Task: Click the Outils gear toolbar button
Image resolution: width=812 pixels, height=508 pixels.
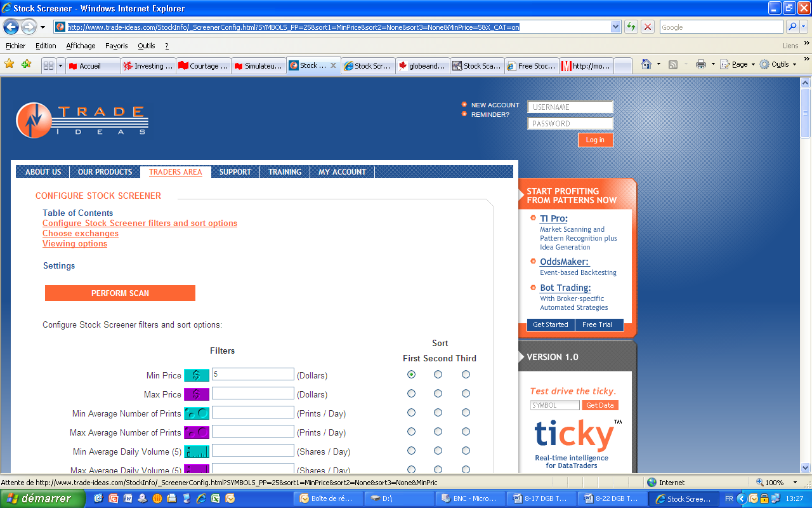Action: click(x=778, y=64)
